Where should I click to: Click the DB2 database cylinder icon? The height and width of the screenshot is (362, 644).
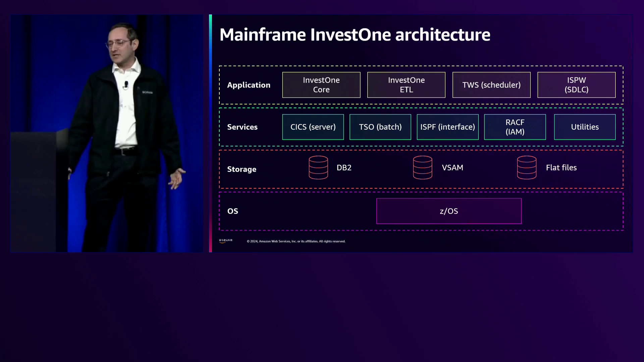(318, 168)
